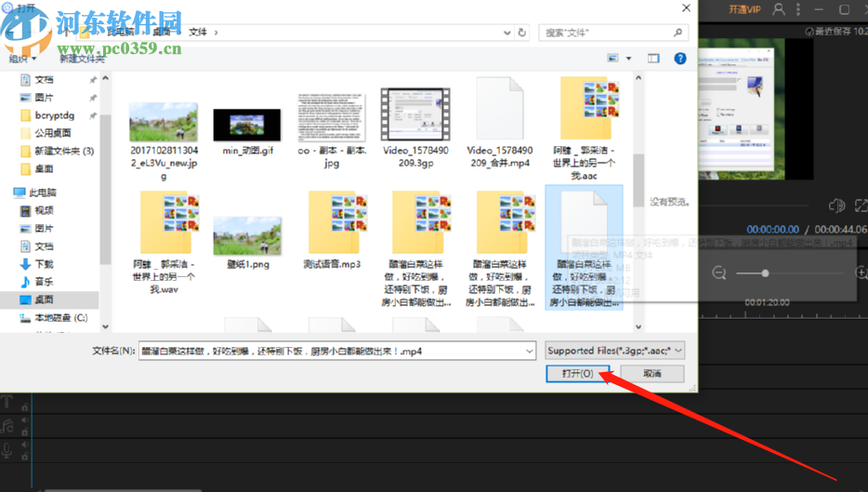Image resolution: width=868 pixels, height=492 pixels.
Task: Click the volume icon in editor preview
Action: click(x=836, y=206)
